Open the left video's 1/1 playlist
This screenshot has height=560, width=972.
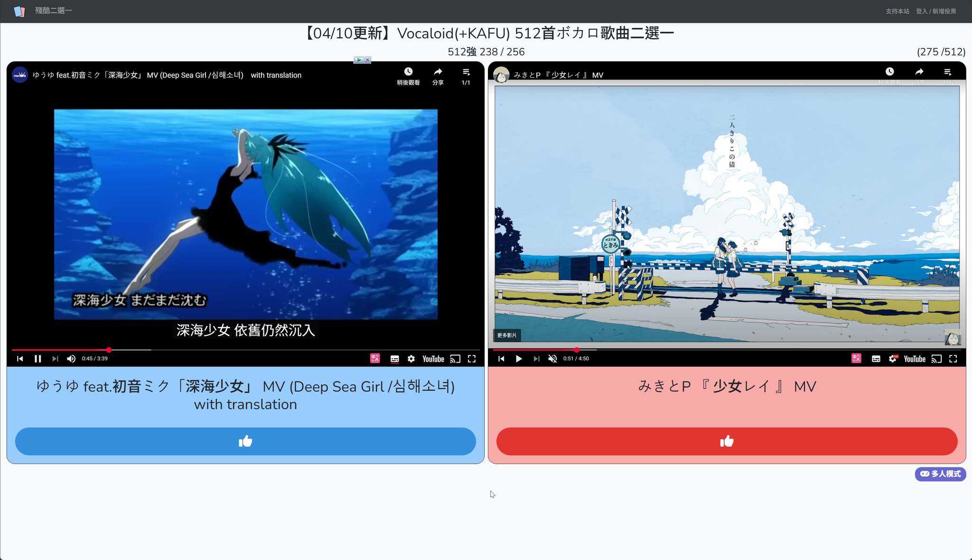pos(466,76)
